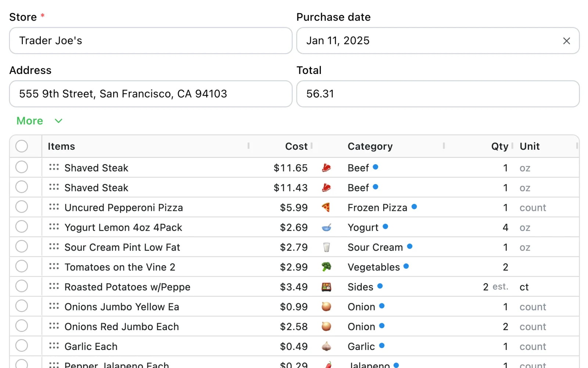Click the drag handle for Sour Cream Pint Low Fat
The image size is (588, 368).
(x=54, y=247)
